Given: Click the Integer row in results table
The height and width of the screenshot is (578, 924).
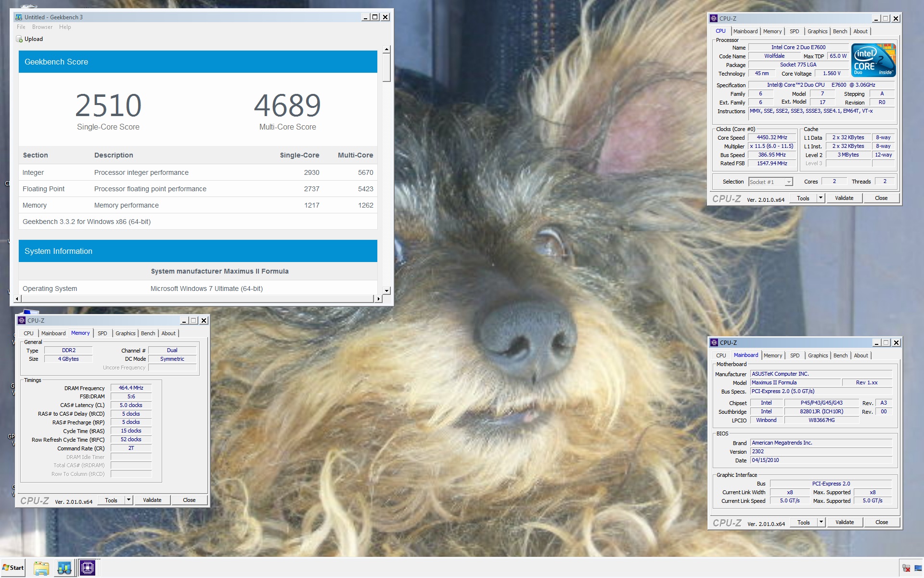Looking at the screenshot, I should tap(198, 172).
